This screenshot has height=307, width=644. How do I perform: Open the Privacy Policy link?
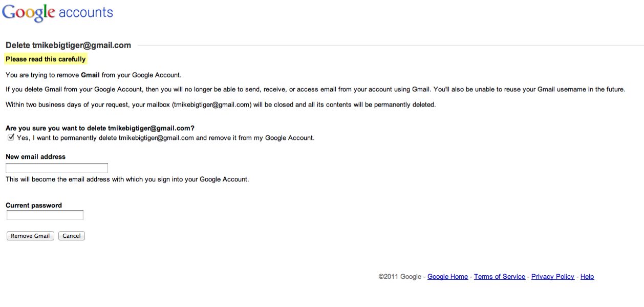pyautogui.click(x=553, y=277)
